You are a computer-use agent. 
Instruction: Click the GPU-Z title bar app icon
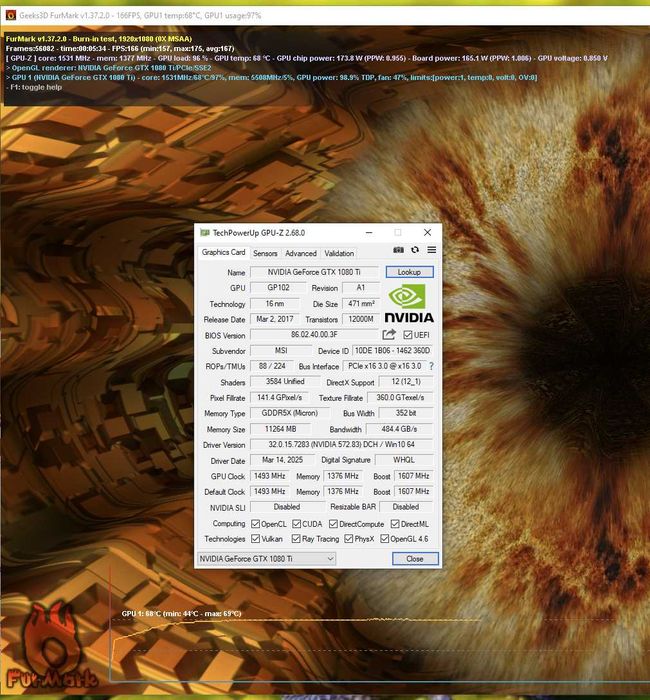click(204, 233)
